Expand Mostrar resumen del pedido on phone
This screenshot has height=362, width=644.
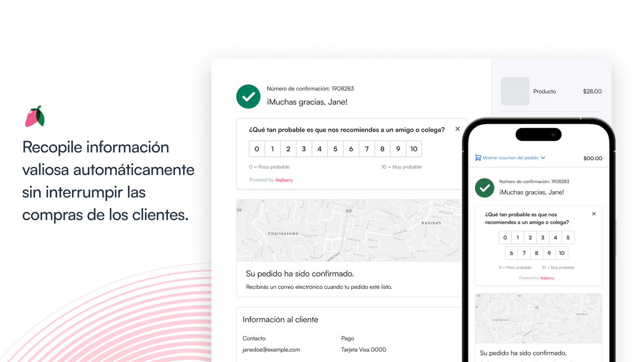pos(510,158)
